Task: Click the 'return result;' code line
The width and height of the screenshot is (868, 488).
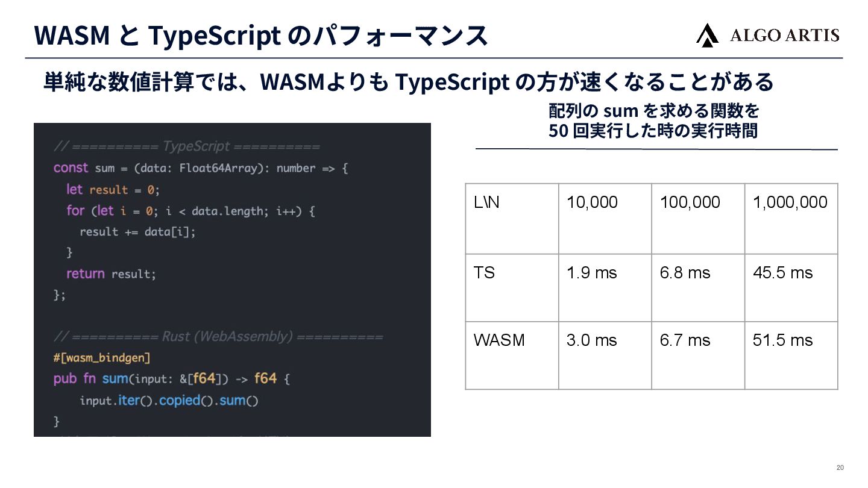Action: pos(111,274)
